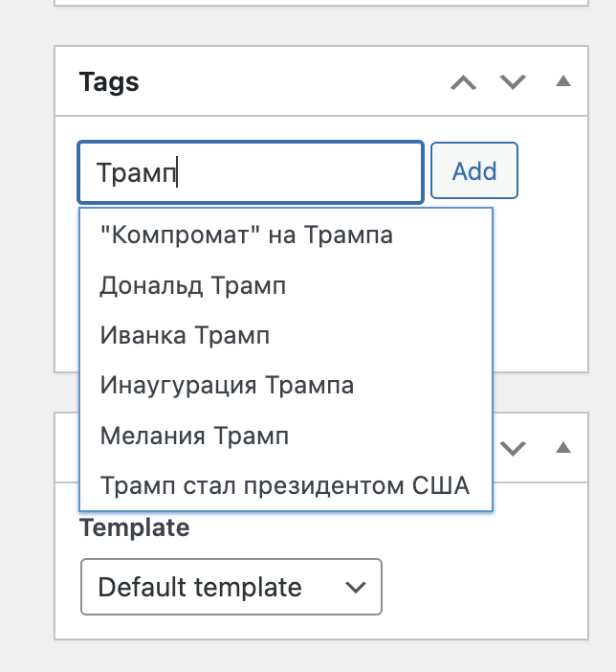Click the Tags panel heading
Viewport: 616px width, 672px height.
tap(109, 82)
